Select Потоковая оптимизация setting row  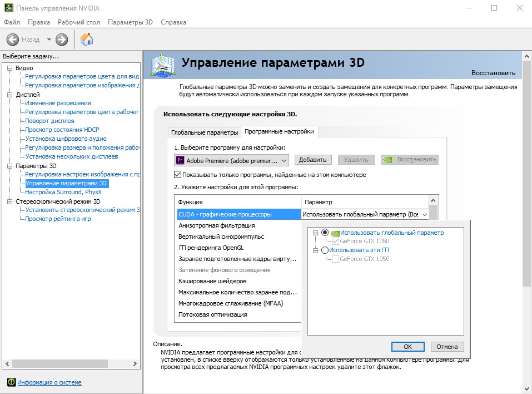[239, 314]
